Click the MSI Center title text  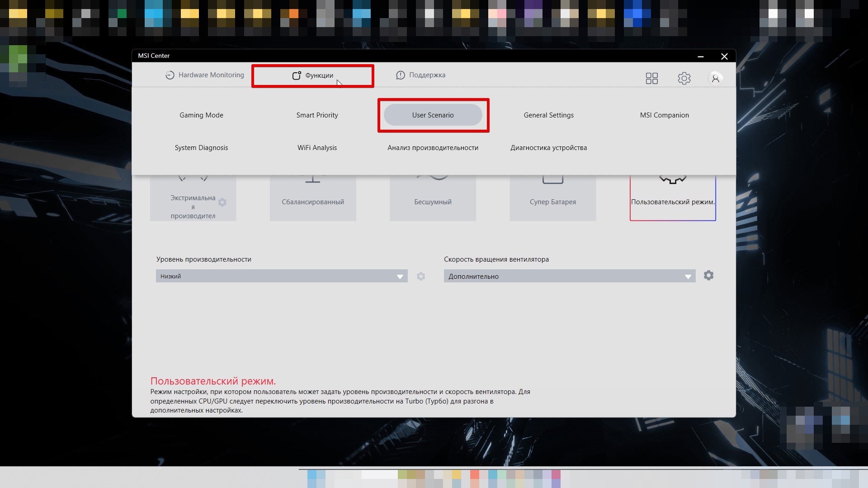pyautogui.click(x=154, y=56)
